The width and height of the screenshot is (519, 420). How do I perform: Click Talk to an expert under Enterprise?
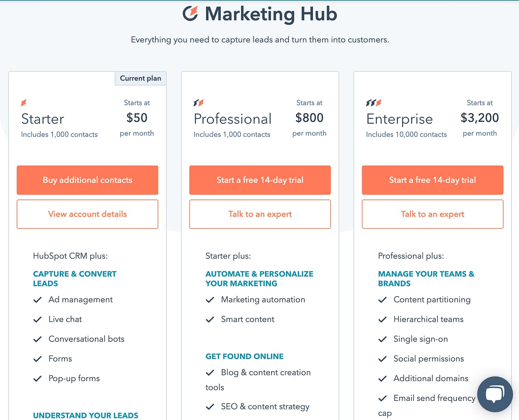coord(432,214)
